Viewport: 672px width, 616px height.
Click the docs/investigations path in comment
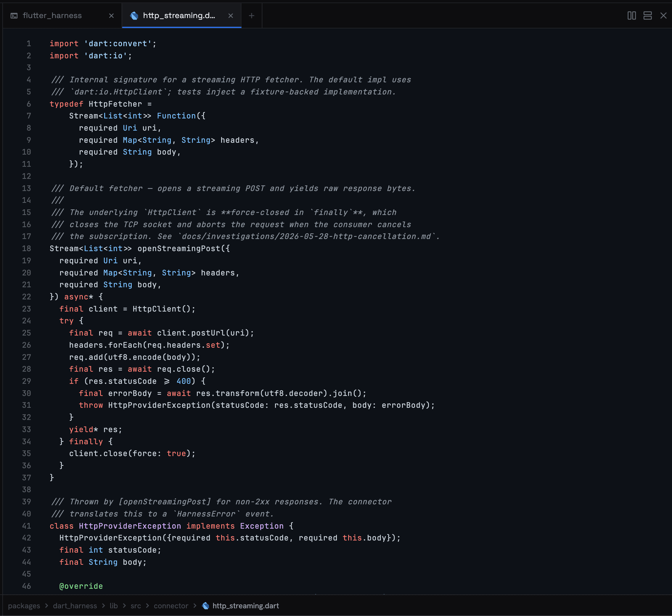pyautogui.click(x=306, y=236)
